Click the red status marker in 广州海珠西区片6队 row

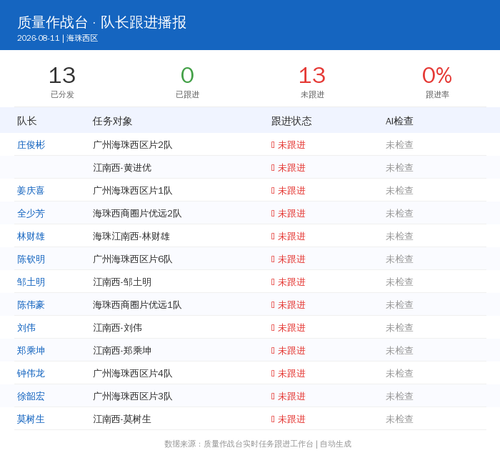point(273,259)
